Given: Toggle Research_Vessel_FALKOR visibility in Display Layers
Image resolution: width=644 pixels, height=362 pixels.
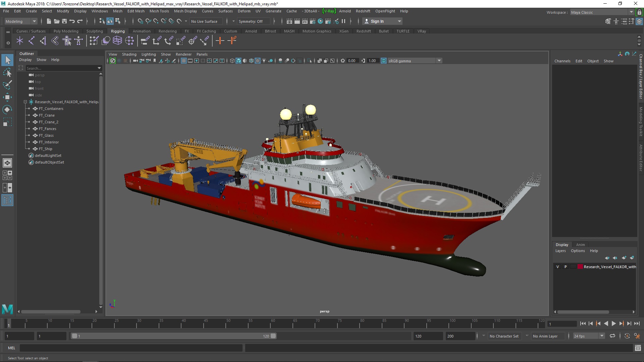Looking at the screenshot, I should click(x=558, y=266).
